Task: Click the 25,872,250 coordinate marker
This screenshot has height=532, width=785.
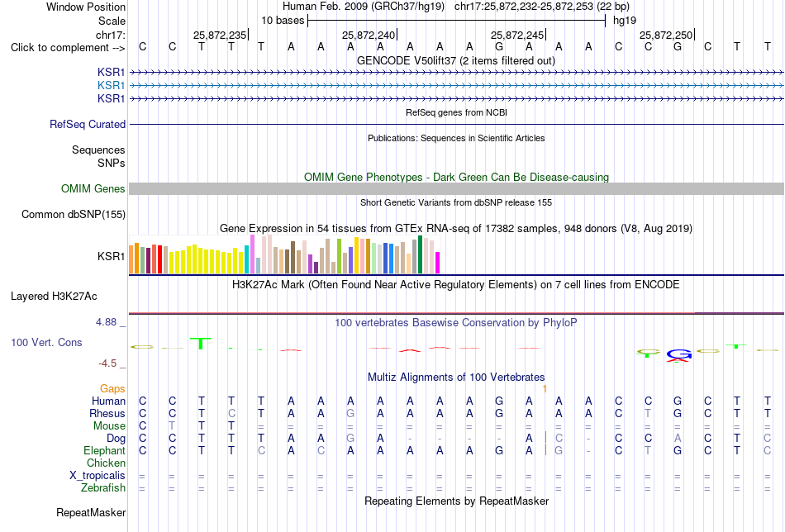Action: point(666,35)
